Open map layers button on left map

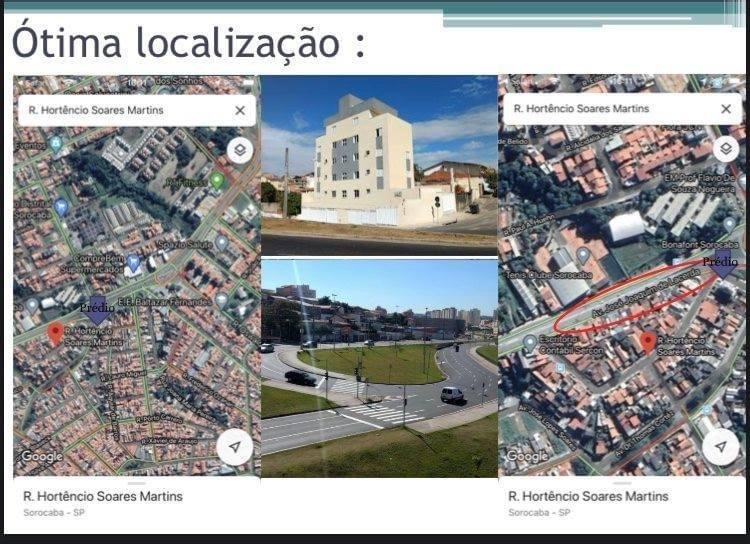tap(239, 151)
